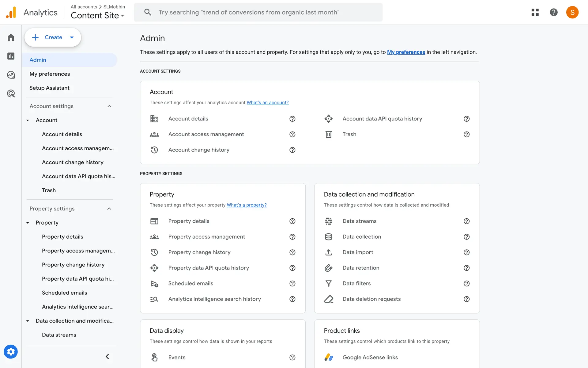Collapse the Property settings section
The width and height of the screenshot is (588, 368).
tap(109, 209)
